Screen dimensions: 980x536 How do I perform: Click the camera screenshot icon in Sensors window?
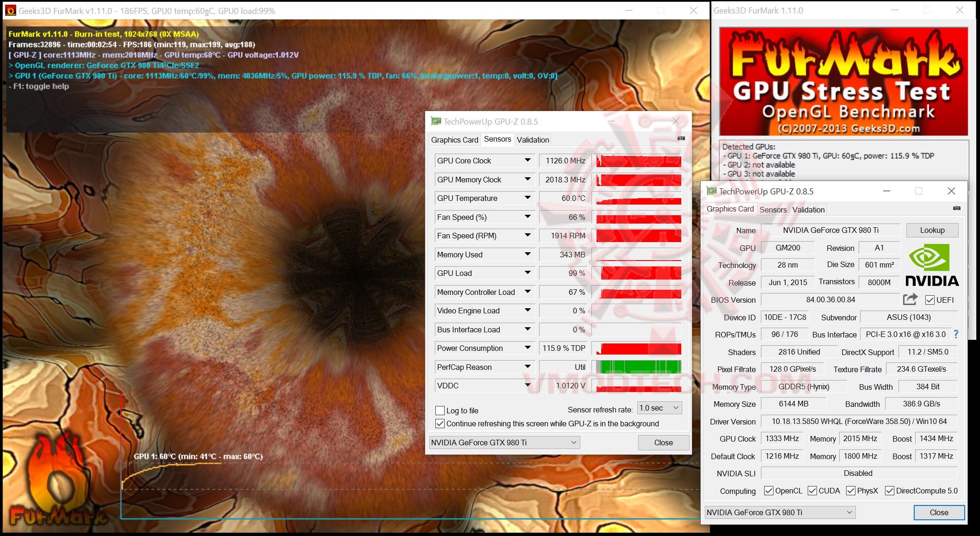tap(681, 138)
